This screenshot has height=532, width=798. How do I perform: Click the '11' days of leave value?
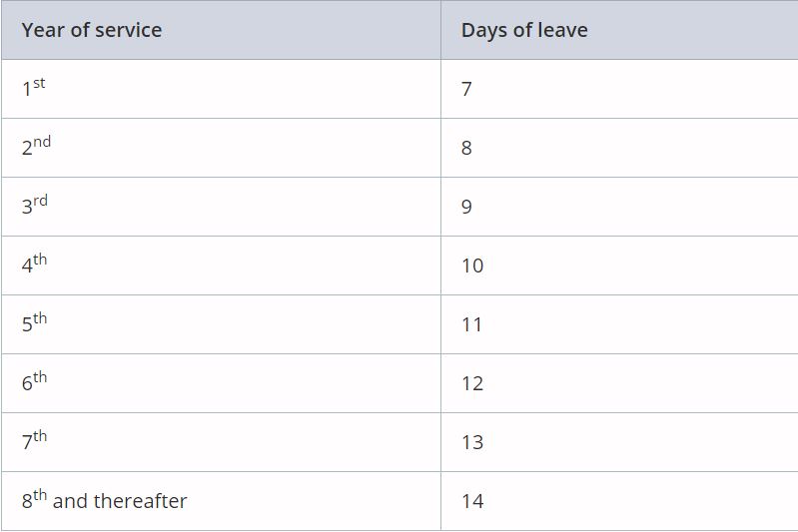(472, 324)
